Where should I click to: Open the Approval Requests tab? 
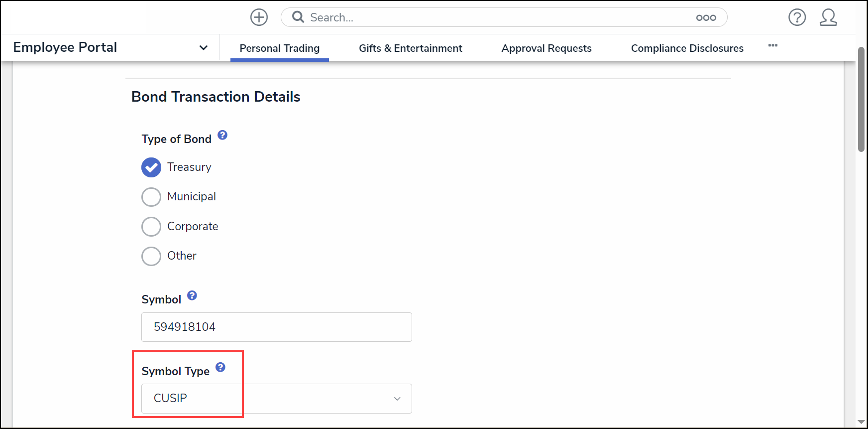tap(546, 48)
